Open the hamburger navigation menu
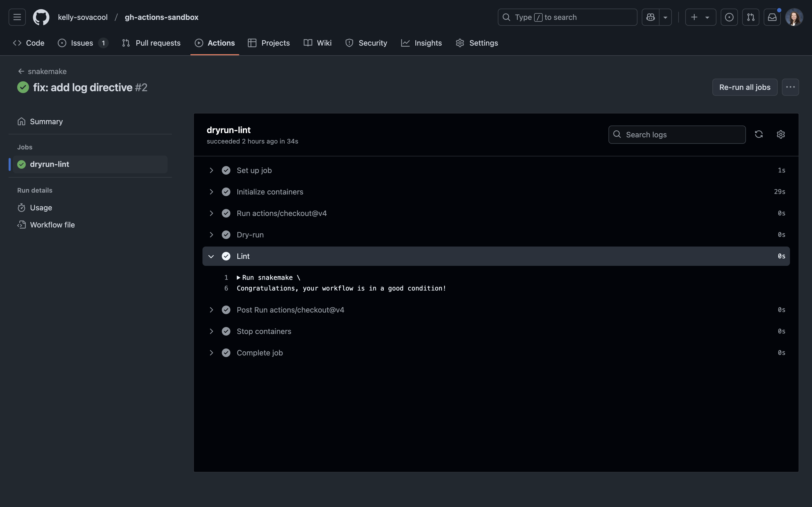This screenshot has height=507, width=812. click(x=17, y=17)
